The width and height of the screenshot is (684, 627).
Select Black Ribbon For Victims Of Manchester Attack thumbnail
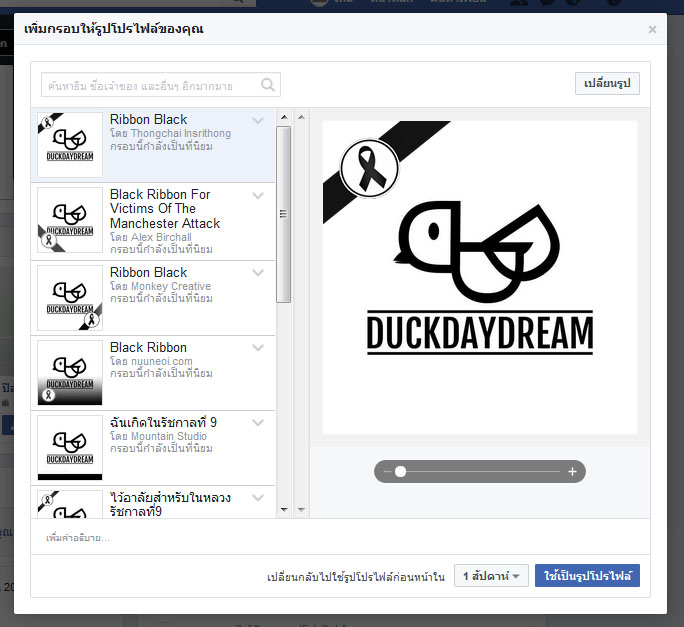pos(70,220)
